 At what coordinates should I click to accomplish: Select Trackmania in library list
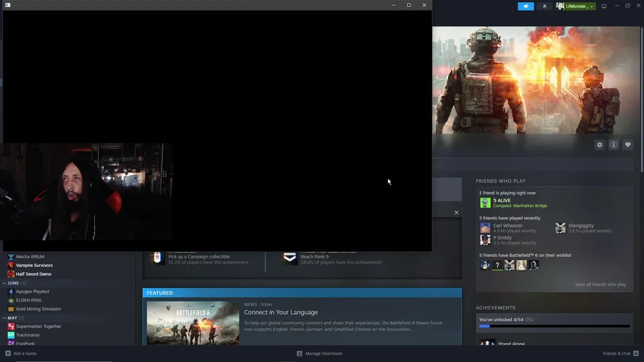27,335
